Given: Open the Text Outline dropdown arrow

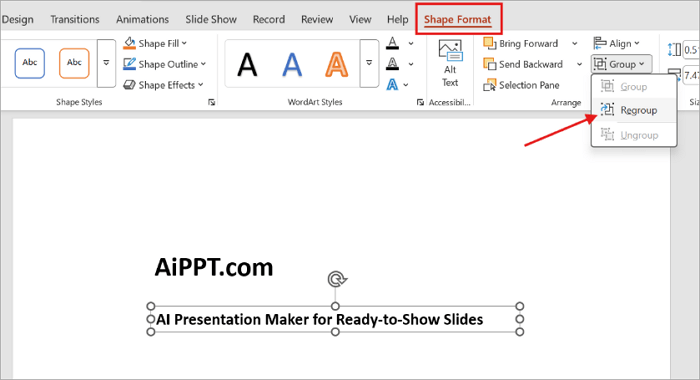Looking at the screenshot, I should coord(411,64).
